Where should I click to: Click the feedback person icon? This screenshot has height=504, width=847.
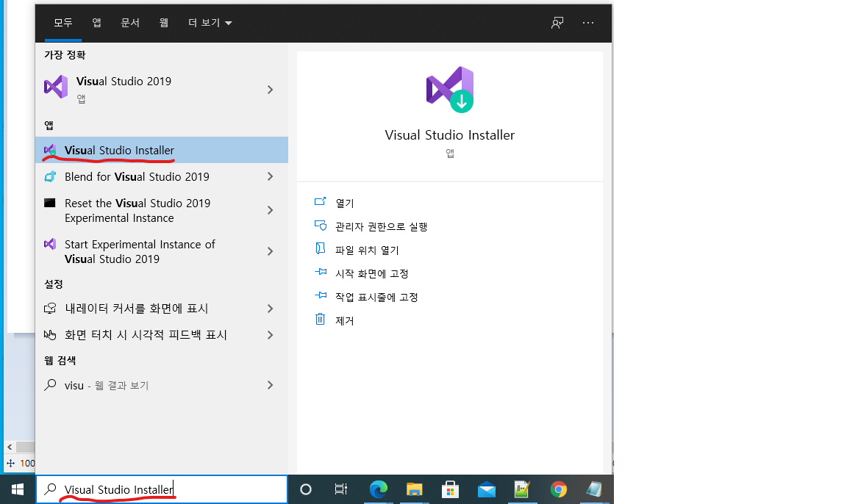pyautogui.click(x=557, y=23)
